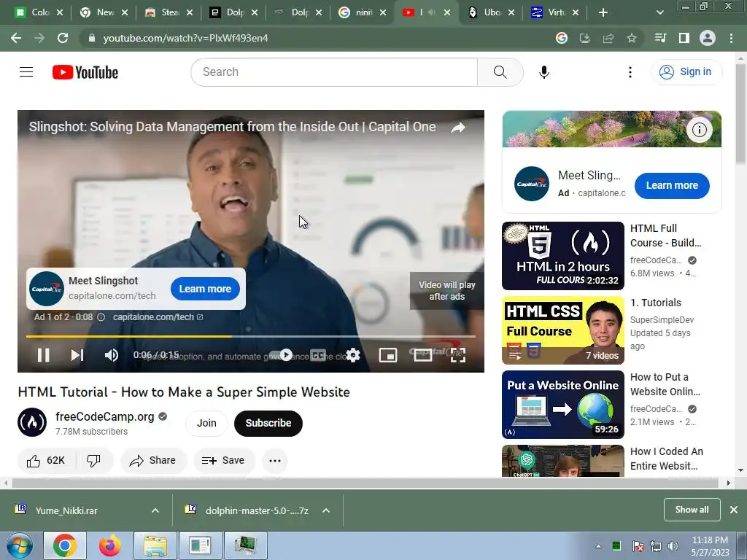Pause the video with the pause button
This screenshot has height=560, width=747.
pos(43,355)
